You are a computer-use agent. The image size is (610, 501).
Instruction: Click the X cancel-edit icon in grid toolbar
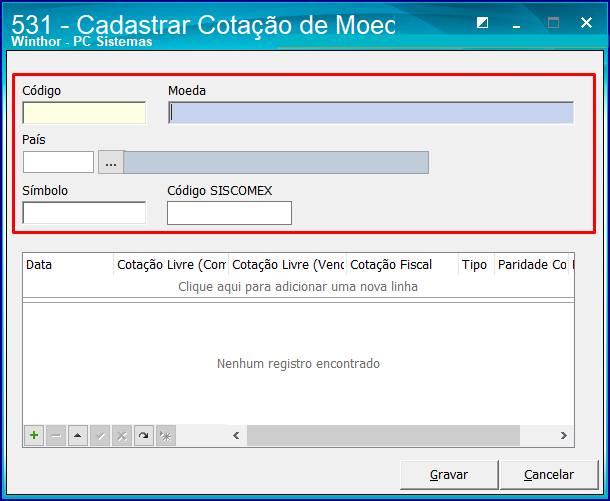pyautogui.click(x=122, y=435)
